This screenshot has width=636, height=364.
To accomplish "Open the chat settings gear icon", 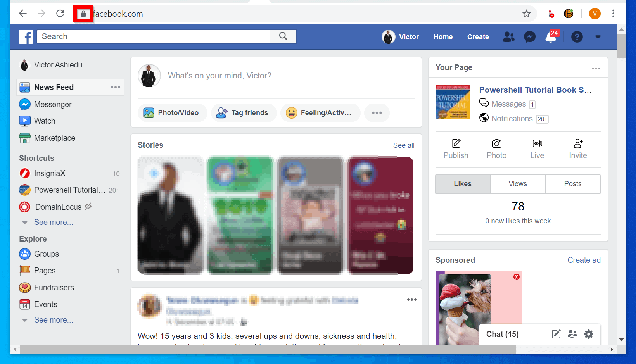I will pos(589,334).
